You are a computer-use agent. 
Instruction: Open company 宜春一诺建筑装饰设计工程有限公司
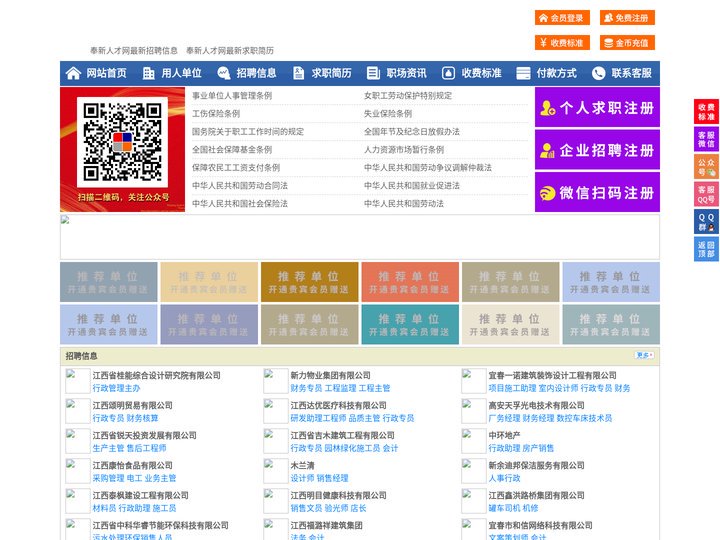[x=552, y=375]
